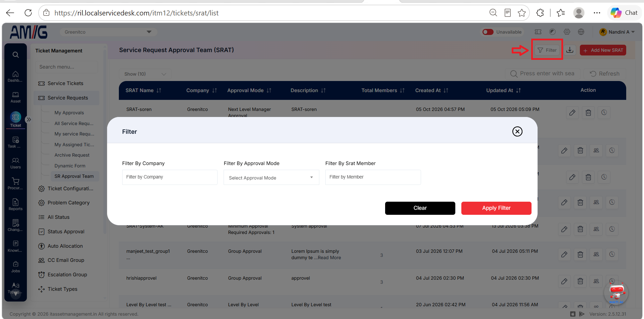Select the Ticket sidebar icon
Viewport: 644px width, 319px height.
coord(15,119)
